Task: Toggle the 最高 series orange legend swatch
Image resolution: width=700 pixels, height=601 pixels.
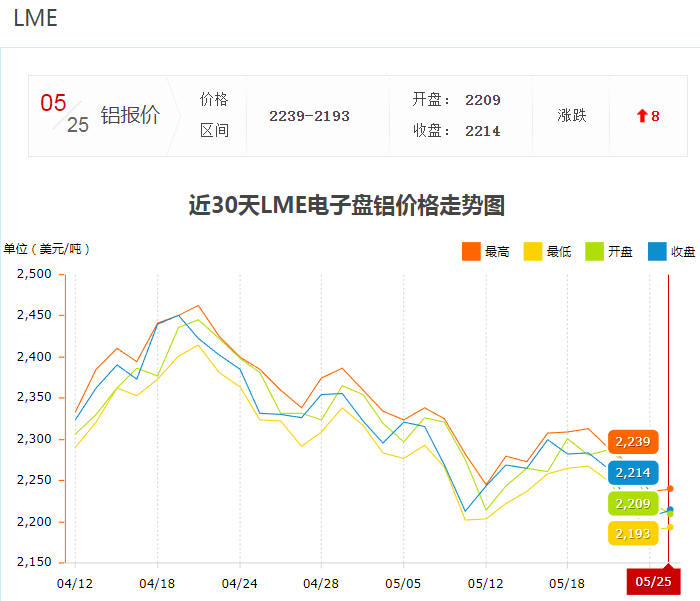Action: (x=471, y=251)
